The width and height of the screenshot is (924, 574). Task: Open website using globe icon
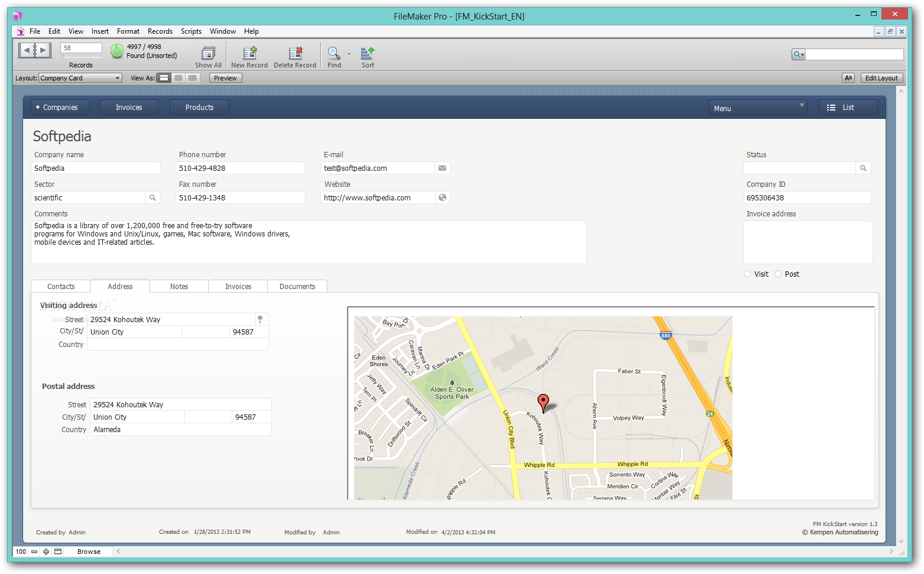click(442, 198)
